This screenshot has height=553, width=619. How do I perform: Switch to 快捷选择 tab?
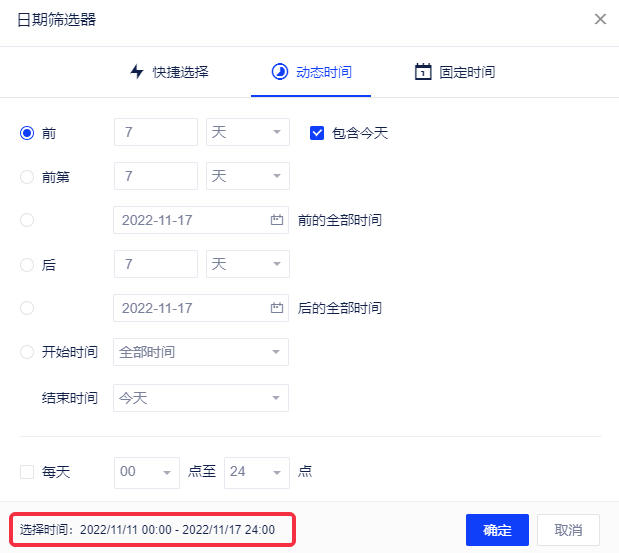pyautogui.click(x=169, y=72)
